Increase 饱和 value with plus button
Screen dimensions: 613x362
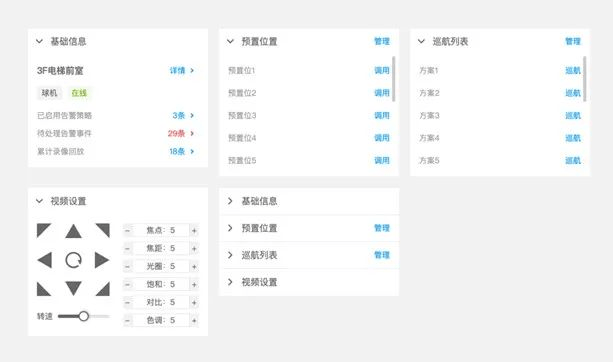coord(194,285)
